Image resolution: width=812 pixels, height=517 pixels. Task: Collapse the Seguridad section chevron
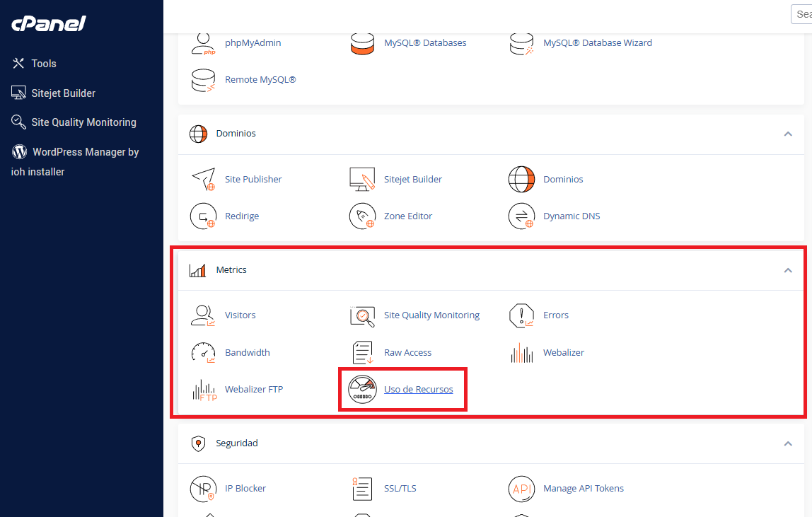788,443
